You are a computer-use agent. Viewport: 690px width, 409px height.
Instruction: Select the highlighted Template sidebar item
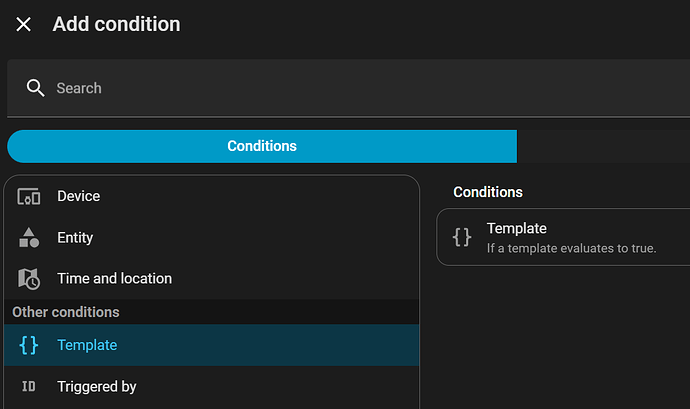(87, 345)
